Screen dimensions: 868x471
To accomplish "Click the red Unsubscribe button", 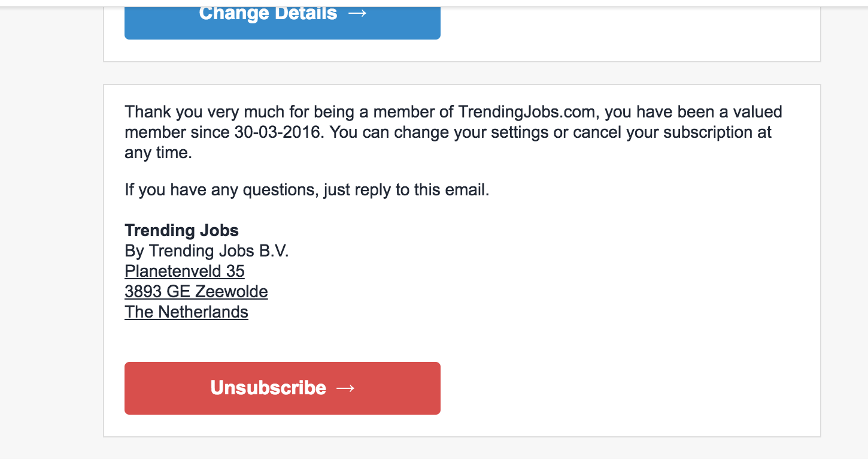I will point(283,388).
